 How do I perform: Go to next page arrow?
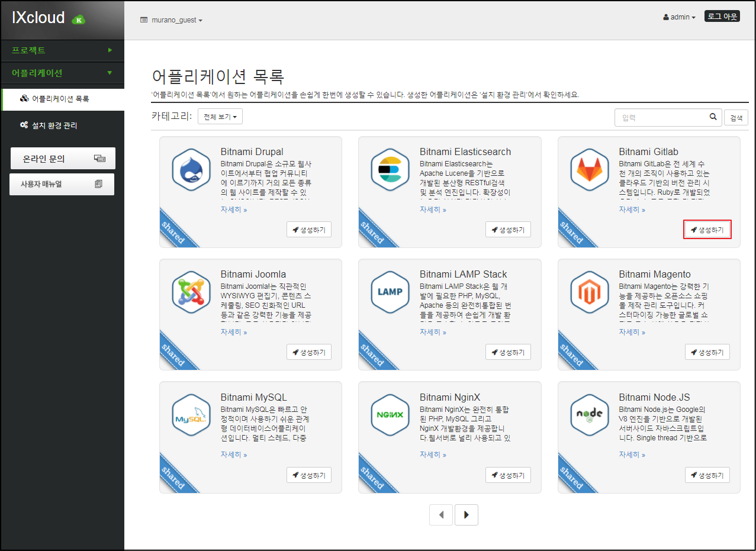point(467,515)
